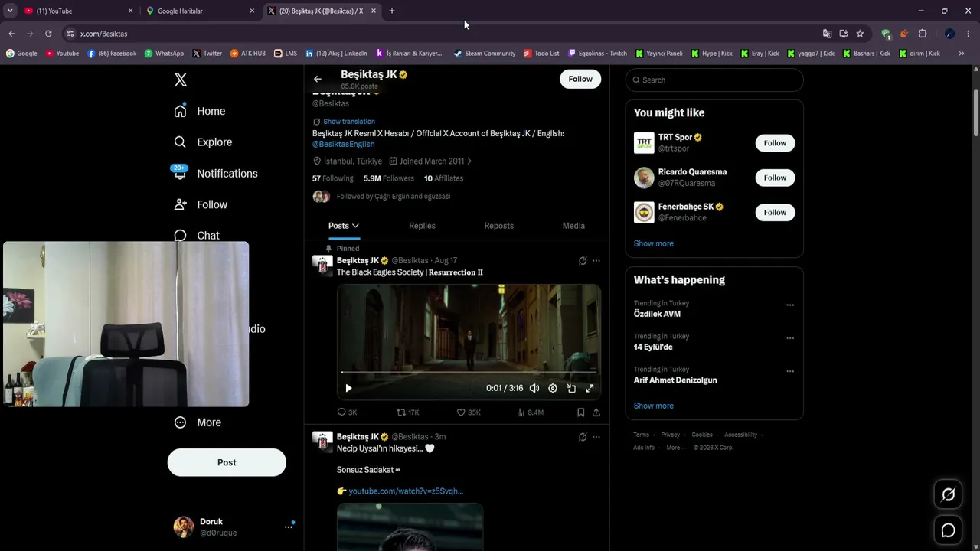The image size is (980, 551).
Task: Open account options beside Doruk's profile
Action: tap(289, 527)
